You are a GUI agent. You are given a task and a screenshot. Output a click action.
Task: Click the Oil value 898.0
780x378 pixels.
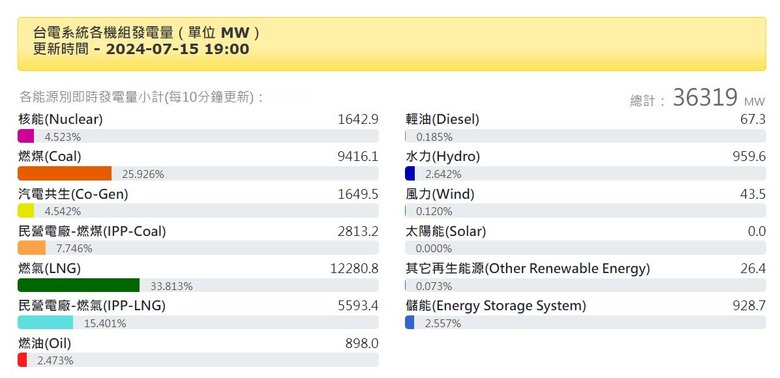click(x=362, y=343)
